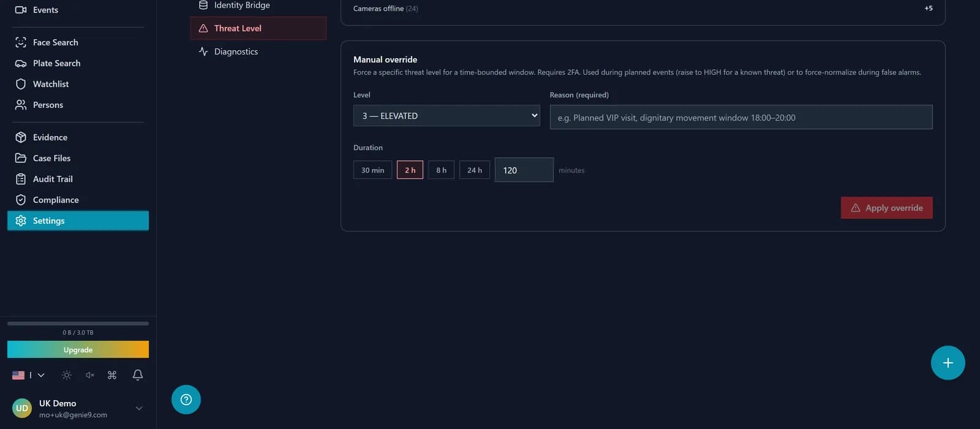Click the Identity Bridge database icon
This screenshot has width=980, height=429.
[203, 5]
